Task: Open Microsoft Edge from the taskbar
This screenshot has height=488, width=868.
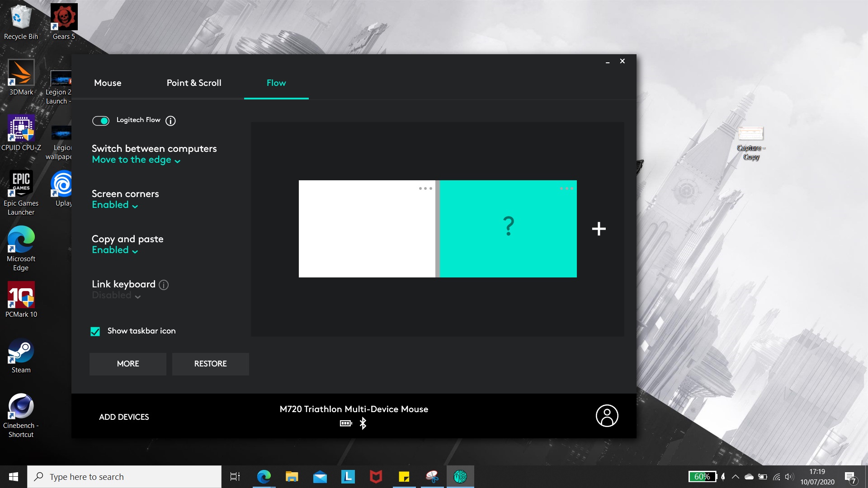Action: (x=264, y=477)
